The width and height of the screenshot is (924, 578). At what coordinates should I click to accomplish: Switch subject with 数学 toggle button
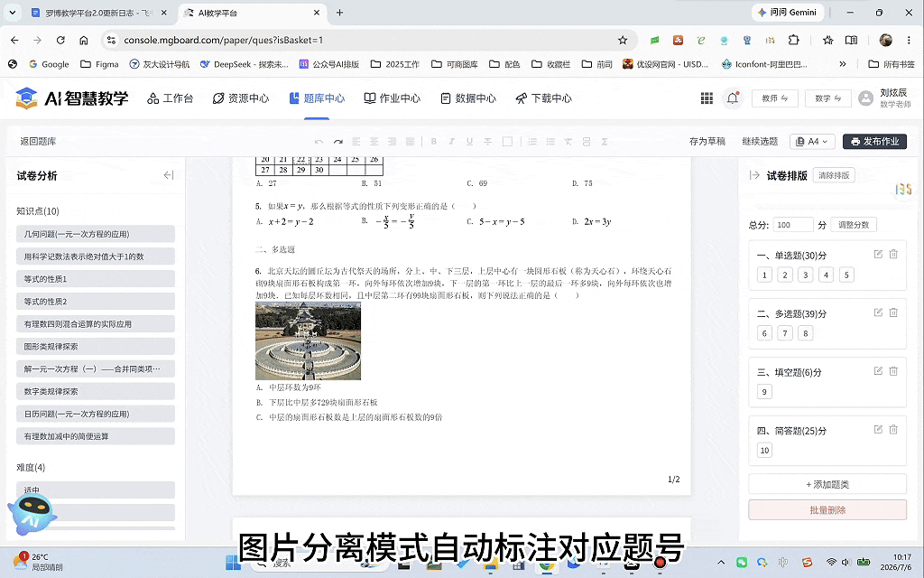[x=828, y=98]
